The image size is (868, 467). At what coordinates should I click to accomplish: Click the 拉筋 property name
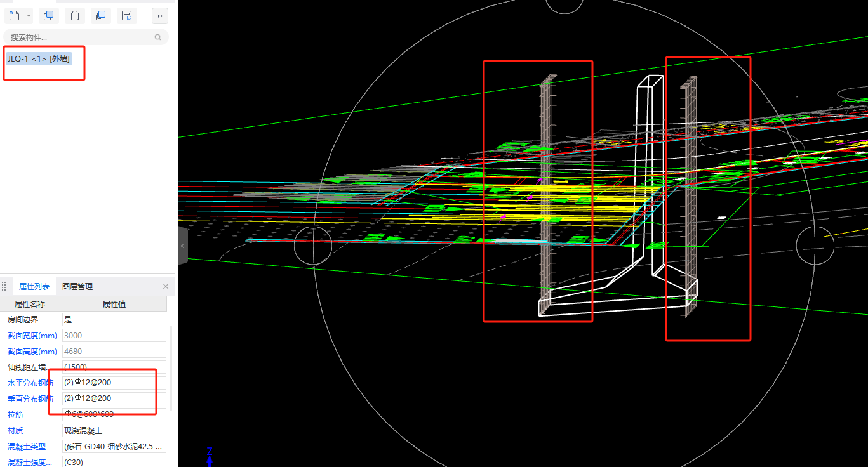15,414
